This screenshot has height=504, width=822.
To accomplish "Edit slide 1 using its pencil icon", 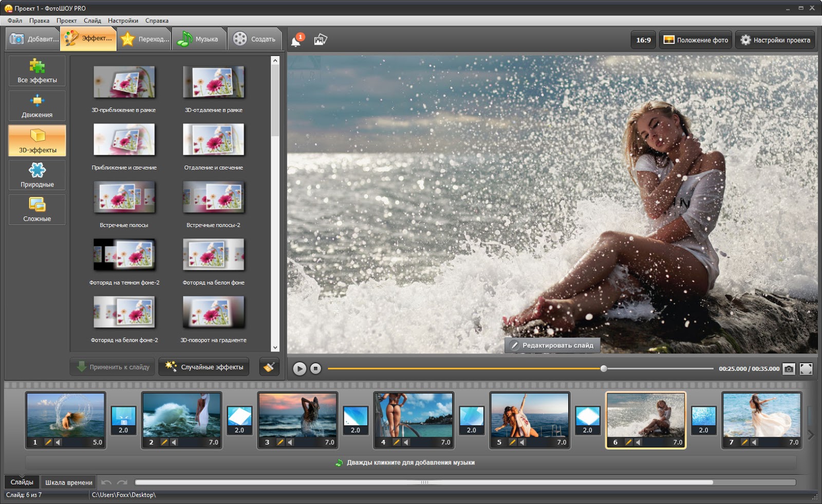I will (48, 442).
